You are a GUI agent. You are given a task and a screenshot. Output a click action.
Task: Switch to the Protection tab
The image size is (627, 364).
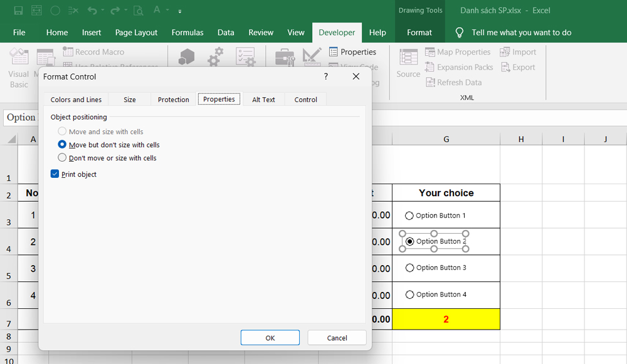click(x=174, y=100)
